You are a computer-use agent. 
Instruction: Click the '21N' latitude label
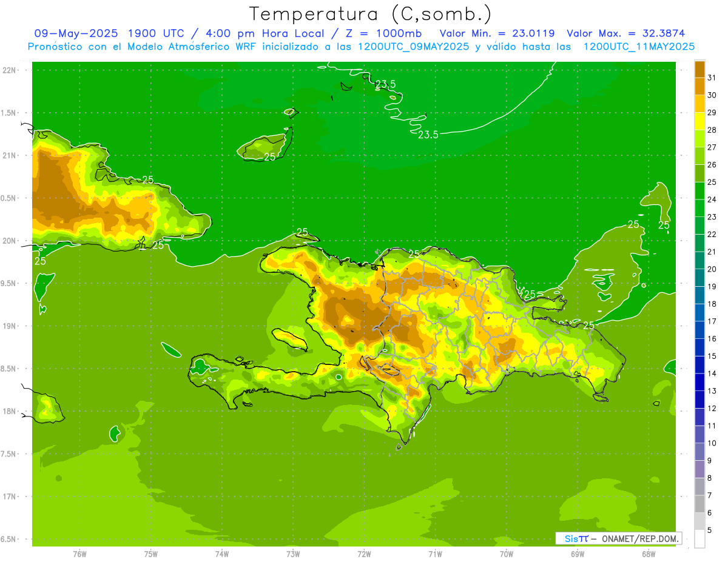click(9, 155)
